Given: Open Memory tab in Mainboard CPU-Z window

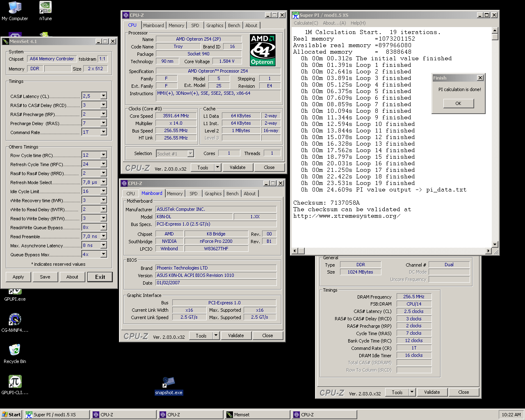Looking at the screenshot, I should [x=175, y=194].
